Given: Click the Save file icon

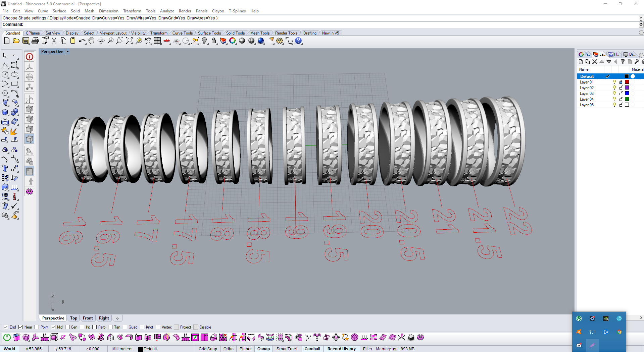Looking at the screenshot, I should (26, 41).
